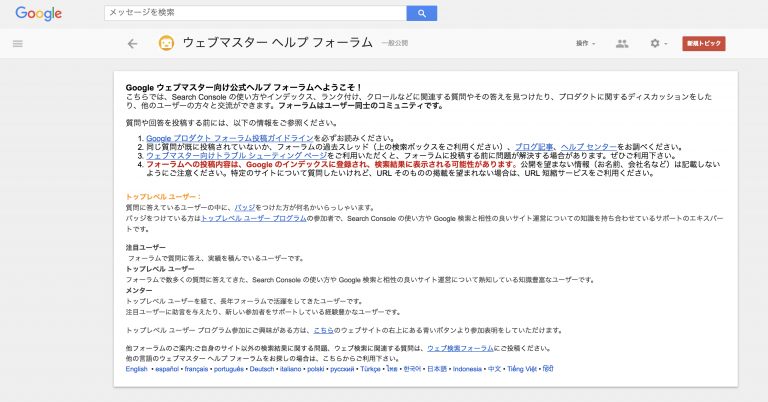The height and width of the screenshot is (402, 768).
Task: Open the settings gear dropdown
Action: (x=658, y=44)
